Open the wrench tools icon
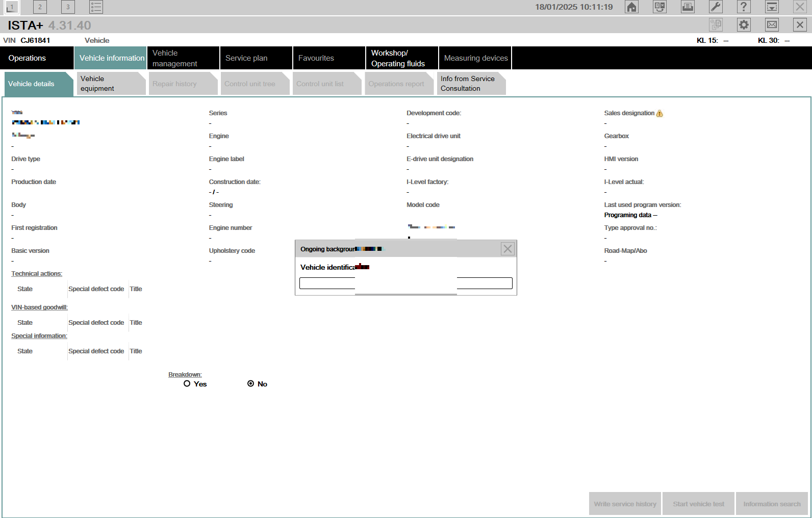Image resolution: width=812 pixels, height=518 pixels. click(x=716, y=7)
